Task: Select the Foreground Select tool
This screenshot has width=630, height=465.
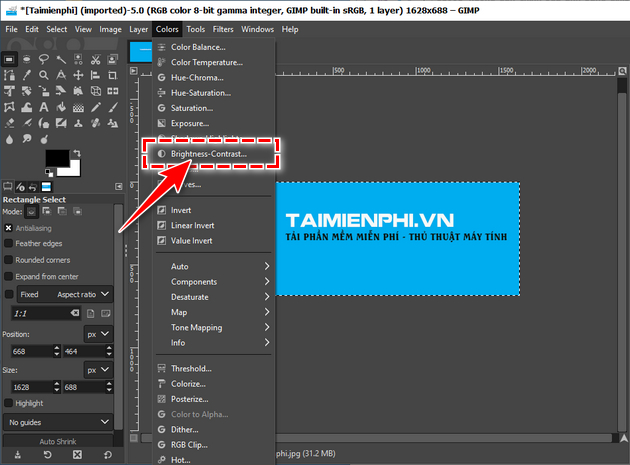Action: tap(112, 60)
